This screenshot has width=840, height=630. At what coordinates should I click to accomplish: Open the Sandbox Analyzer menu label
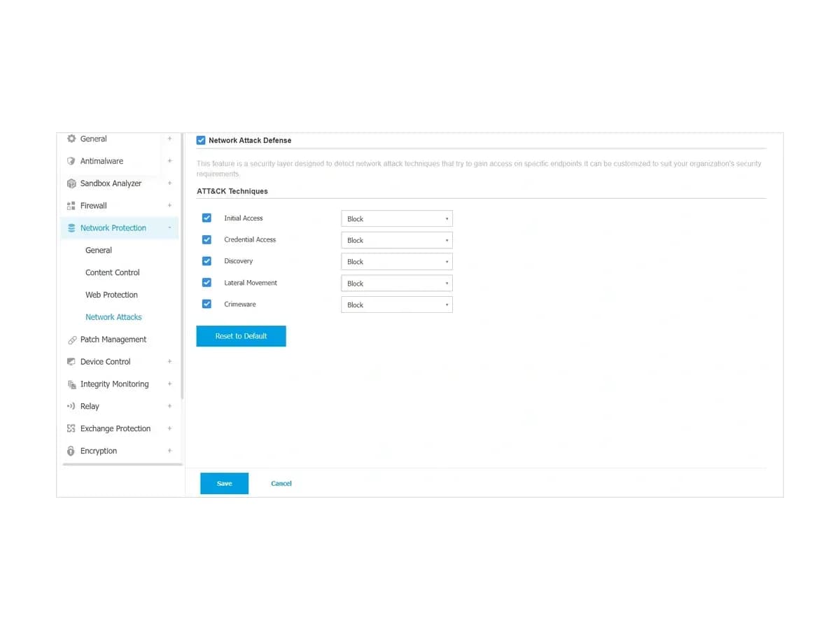click(x=111, y=183)
